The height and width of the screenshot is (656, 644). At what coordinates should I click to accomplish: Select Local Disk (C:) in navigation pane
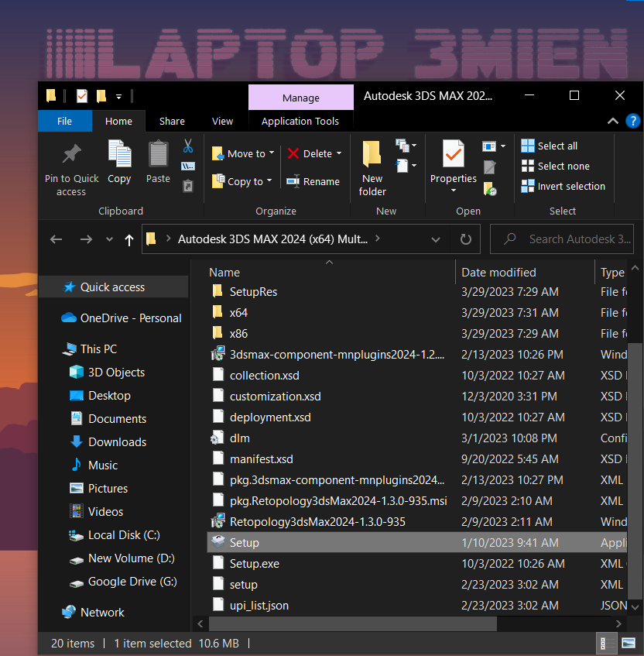coord(124,534)
